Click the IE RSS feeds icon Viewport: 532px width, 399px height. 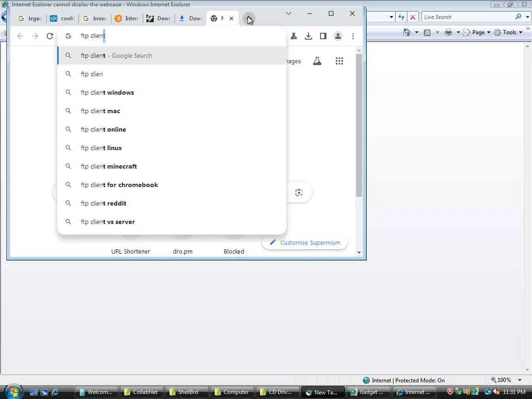(427, 33)
